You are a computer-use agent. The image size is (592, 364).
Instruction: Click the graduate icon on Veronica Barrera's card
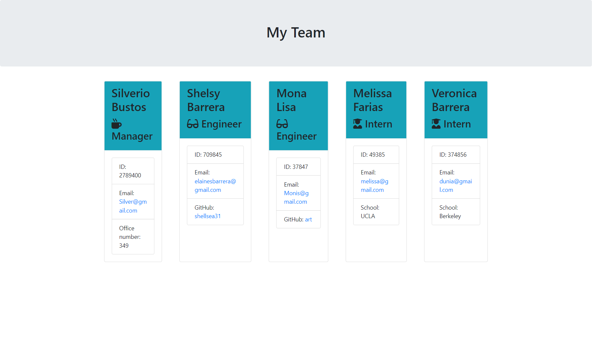click(x=436, y=124)
